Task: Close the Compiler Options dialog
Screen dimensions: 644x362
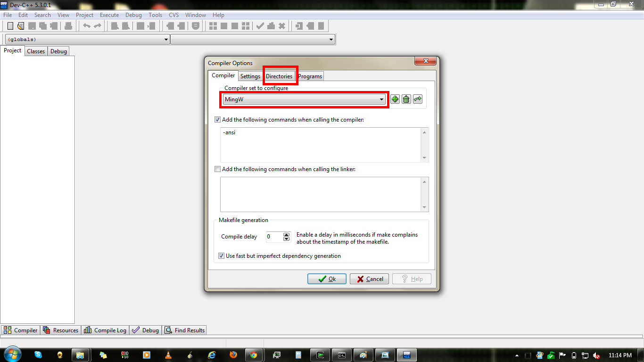Action: coord(426,61)
